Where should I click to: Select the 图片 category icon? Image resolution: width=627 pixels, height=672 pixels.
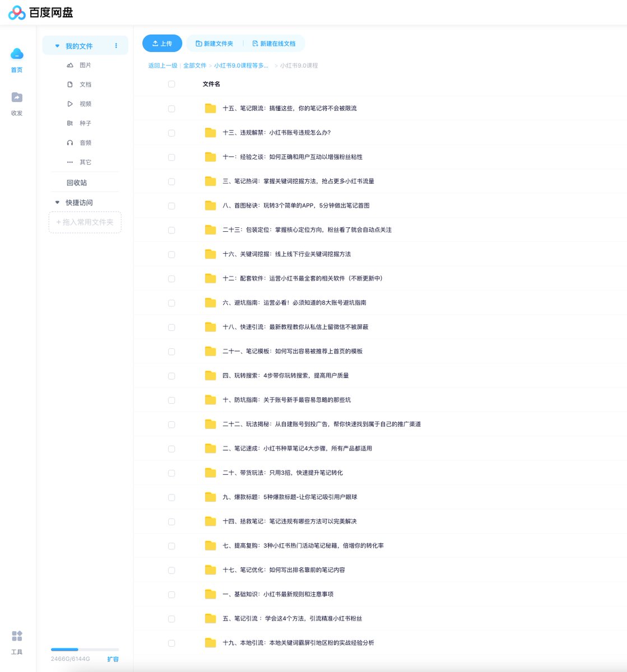(x=70, y=66)
